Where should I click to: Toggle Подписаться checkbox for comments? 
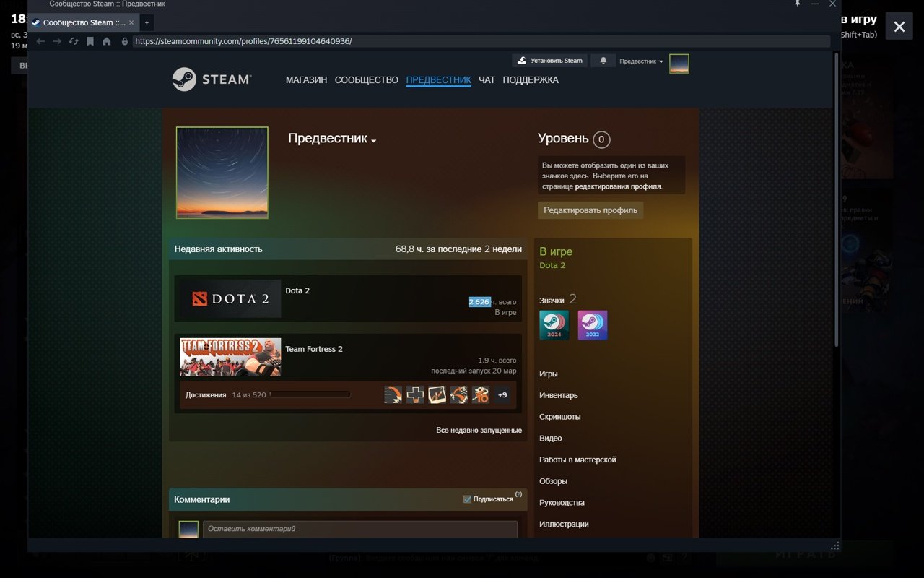pos(467,499)
